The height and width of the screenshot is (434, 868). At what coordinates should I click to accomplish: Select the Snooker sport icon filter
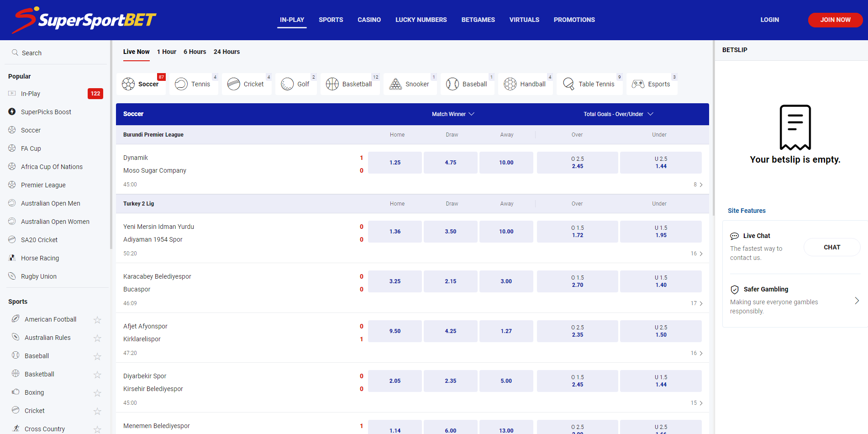(x=410, y=84)
